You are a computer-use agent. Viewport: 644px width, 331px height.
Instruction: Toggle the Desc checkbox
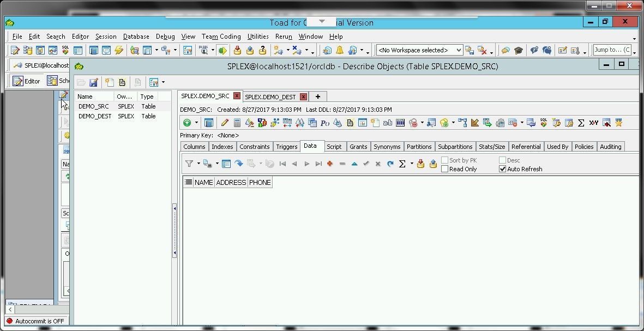(502, 160)
